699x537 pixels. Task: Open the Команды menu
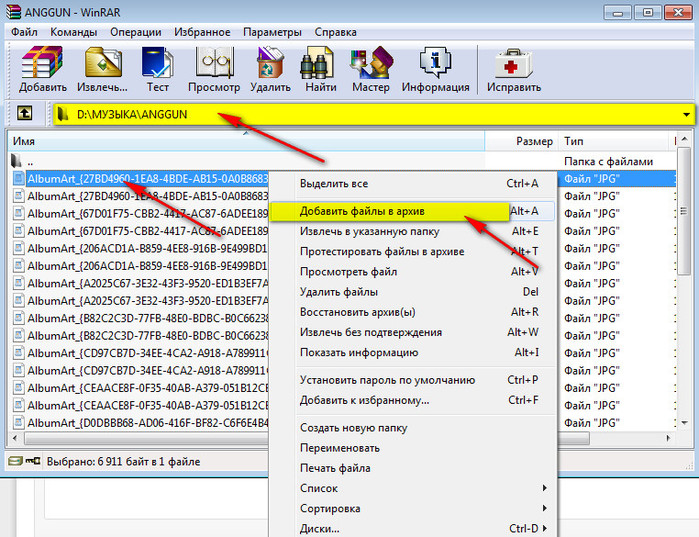74,32
